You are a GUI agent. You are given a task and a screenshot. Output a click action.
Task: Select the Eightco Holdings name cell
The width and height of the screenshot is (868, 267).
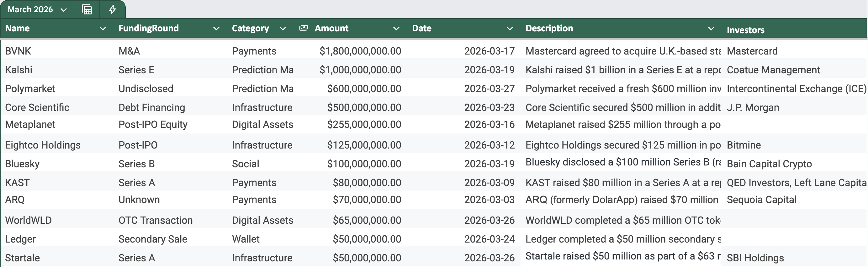tap(43, 145)
